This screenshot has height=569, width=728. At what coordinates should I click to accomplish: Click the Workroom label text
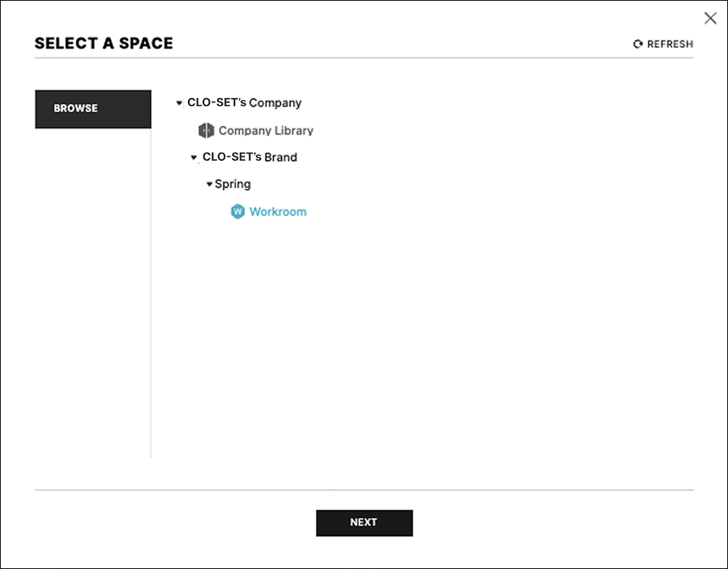[276, 212]
